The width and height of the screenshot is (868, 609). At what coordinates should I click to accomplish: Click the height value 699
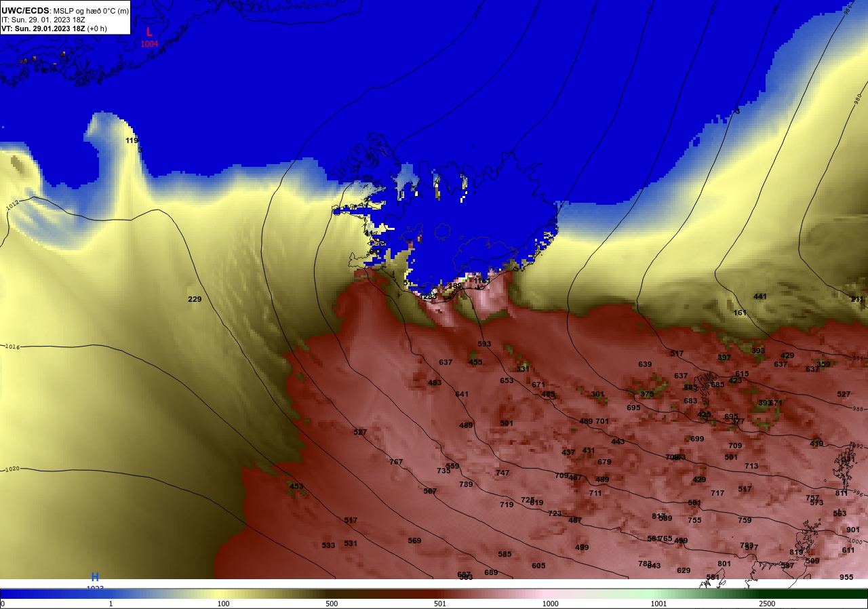tap(697, 439)
